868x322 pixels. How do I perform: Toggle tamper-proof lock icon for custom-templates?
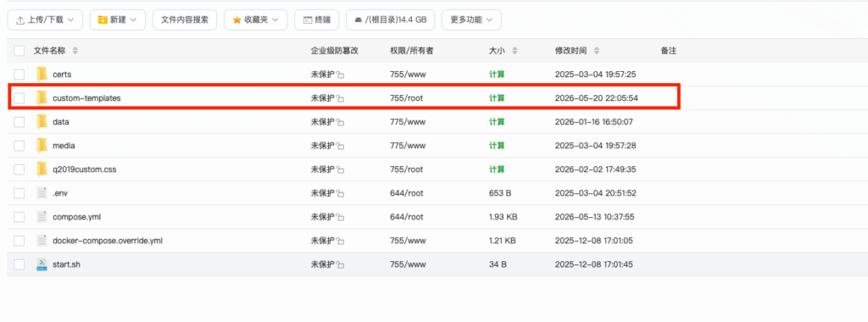pos(341,98)
